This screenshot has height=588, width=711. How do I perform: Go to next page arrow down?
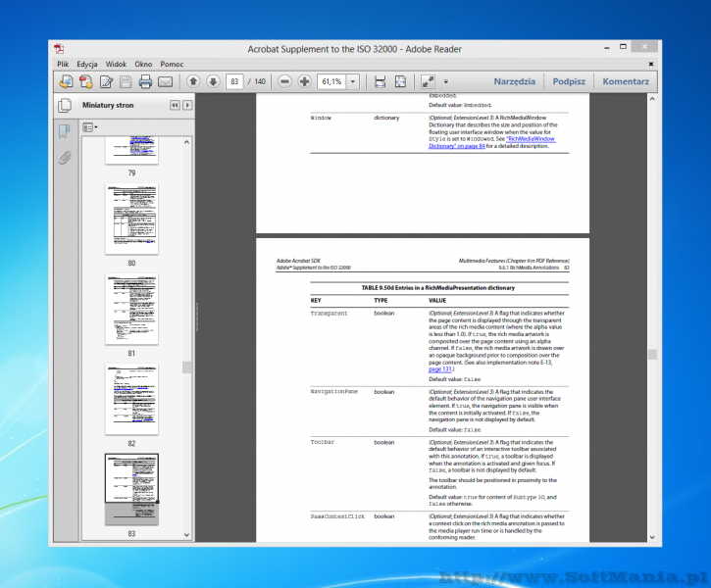(213, 81)
